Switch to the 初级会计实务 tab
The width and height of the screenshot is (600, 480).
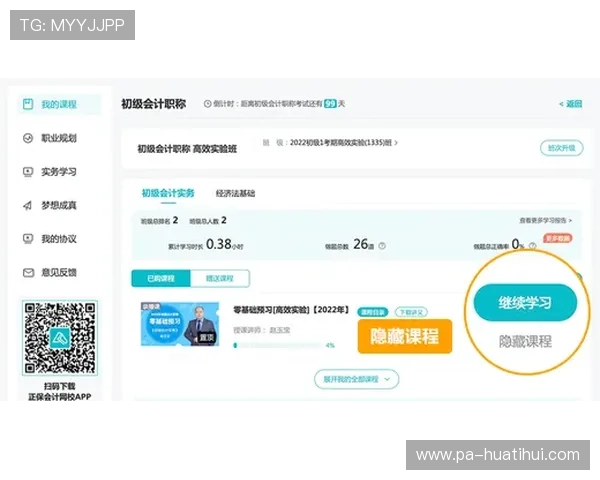[x=168, y=193]
